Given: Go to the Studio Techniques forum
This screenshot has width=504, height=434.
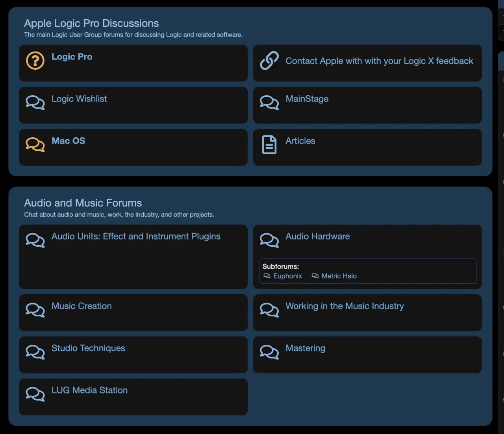Looking at the screenshot, I should 88,348.
